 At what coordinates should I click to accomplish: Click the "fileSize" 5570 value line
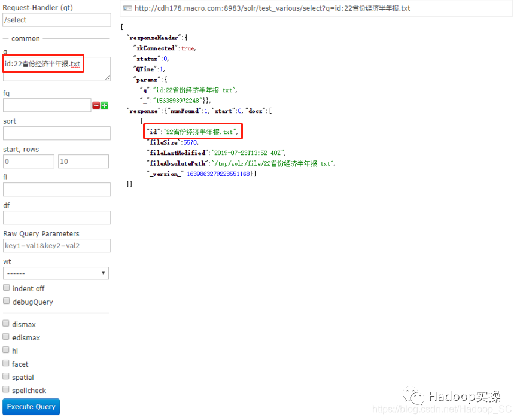point(173,142)
